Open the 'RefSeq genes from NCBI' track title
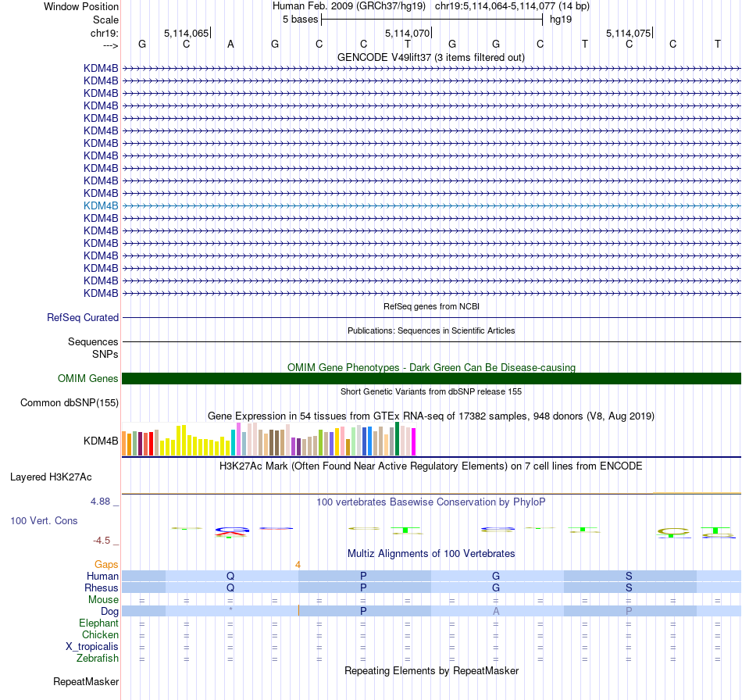Viewport: 742px width, 700px height. click(x=431, y=306)
